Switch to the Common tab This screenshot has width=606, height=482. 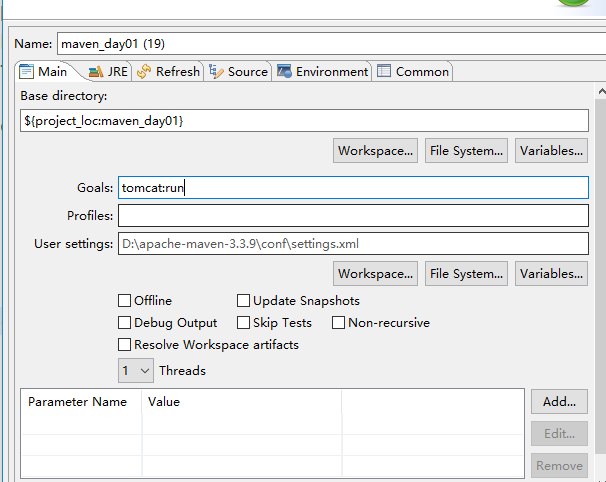pyautogui.click(x=413, y=71)
